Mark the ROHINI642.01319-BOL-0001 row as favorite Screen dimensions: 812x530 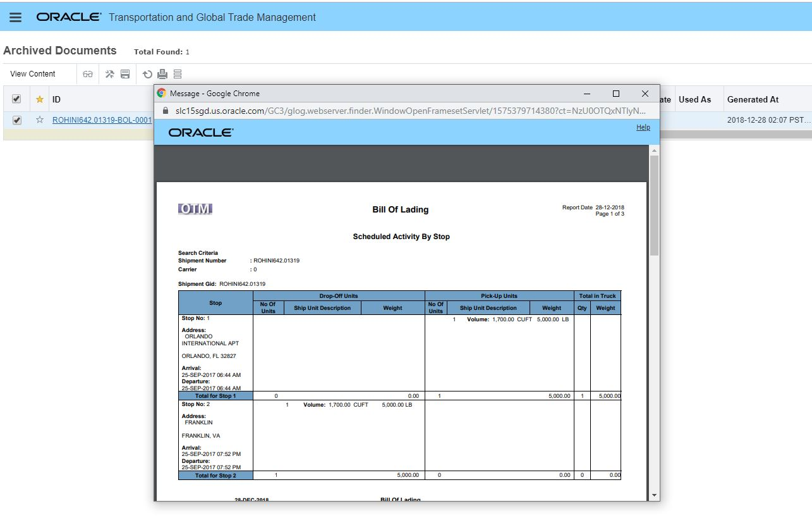tap(40, 120)
